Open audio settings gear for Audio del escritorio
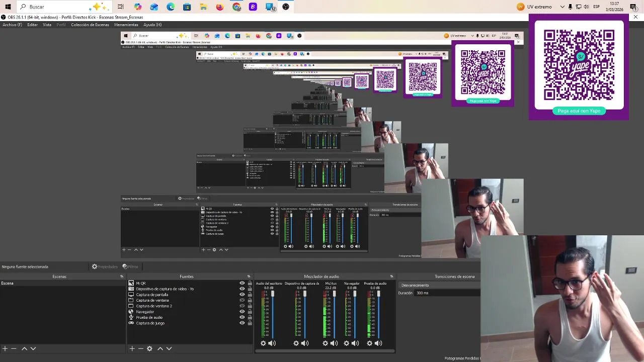The width and height of the screenshot is (644, 362). 263,343
